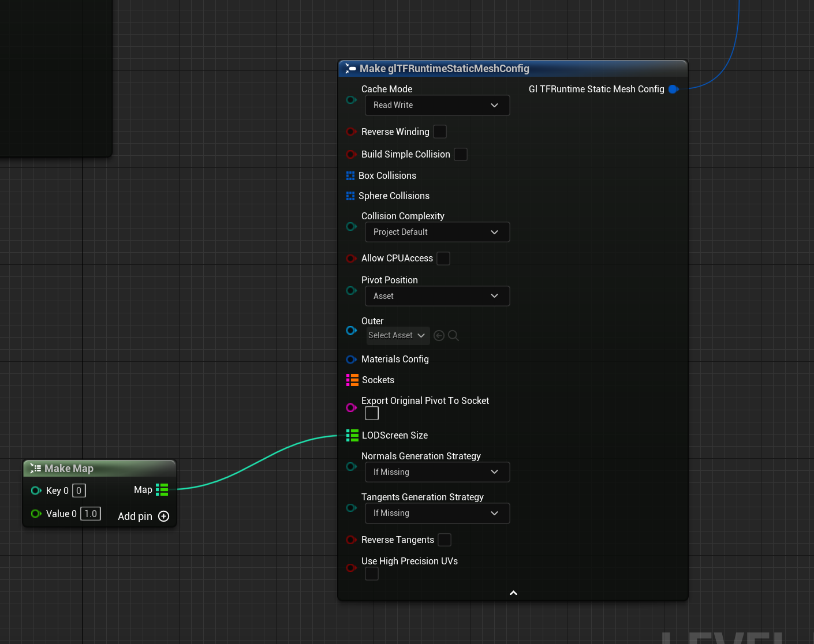Open the Cache Mode dropdown
Screen dimensions: 814x644
point(436,105)
